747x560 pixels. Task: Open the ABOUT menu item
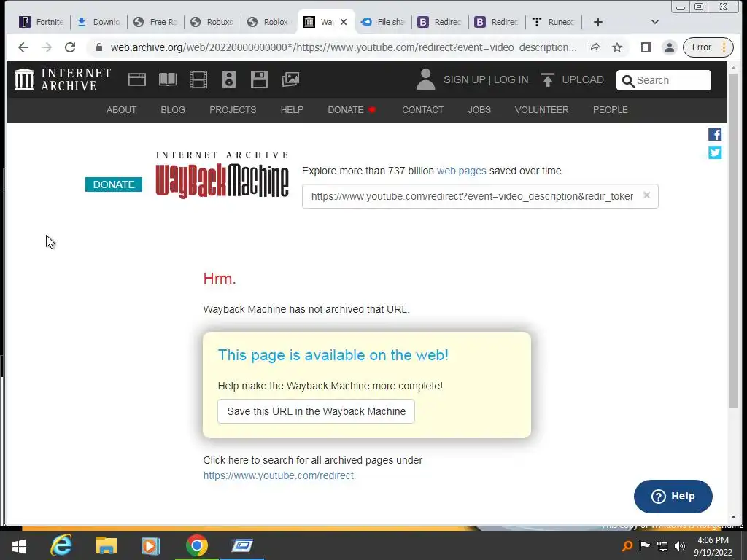(x=122, y=110)
